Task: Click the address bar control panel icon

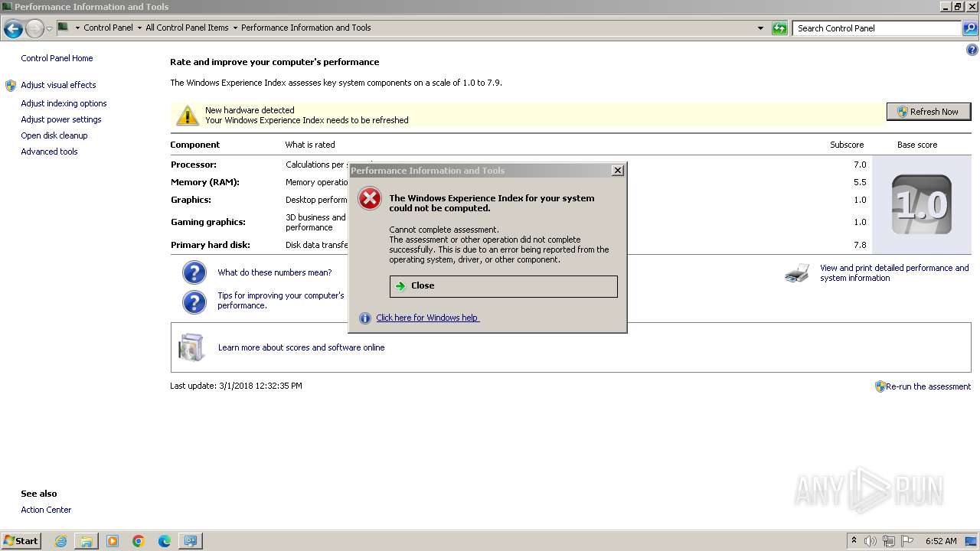Action: tap(64, 28)
